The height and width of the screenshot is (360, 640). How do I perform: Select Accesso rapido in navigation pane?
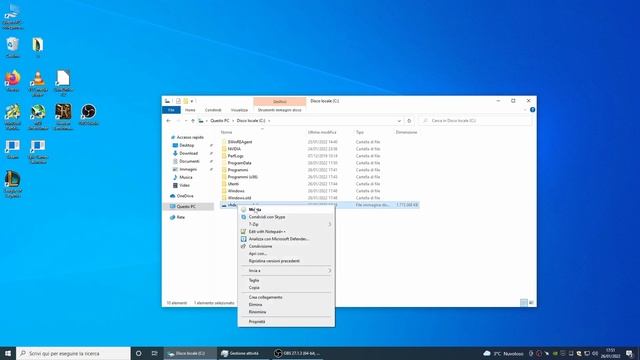coord(190,138)
